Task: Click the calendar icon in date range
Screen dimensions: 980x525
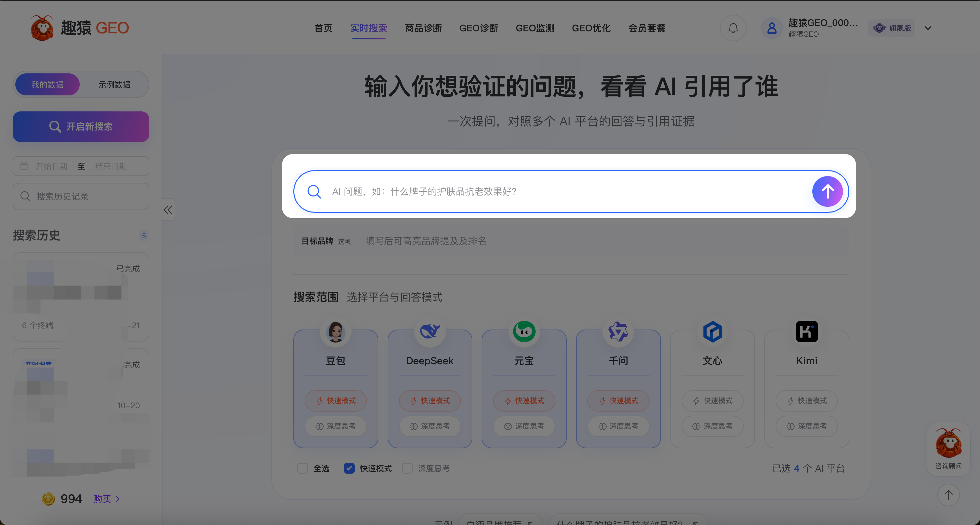Action: point(24,166)
